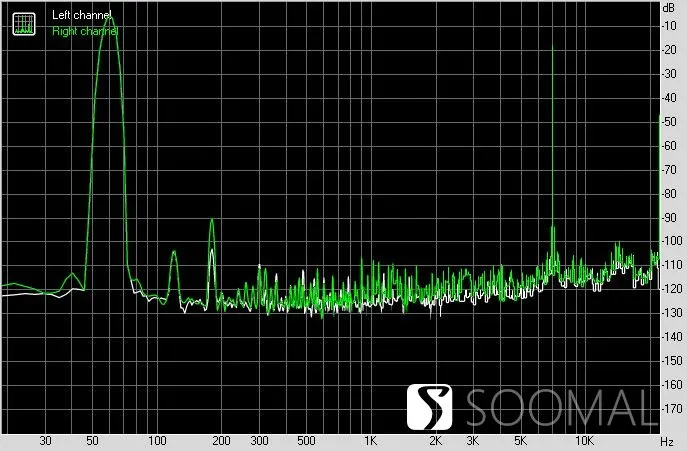
Task: Click the -170 dB axis value
Action: point(671,408)
